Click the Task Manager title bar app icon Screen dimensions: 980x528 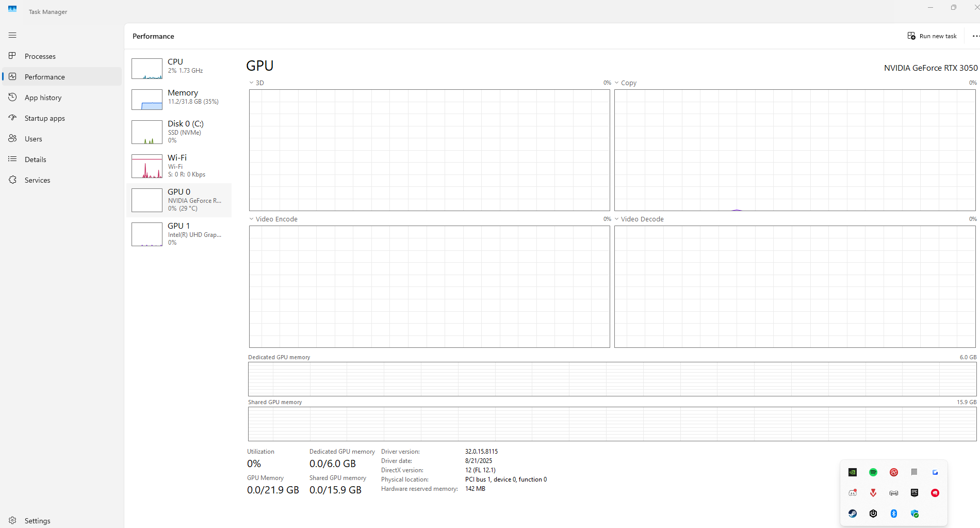click(12, 9)
